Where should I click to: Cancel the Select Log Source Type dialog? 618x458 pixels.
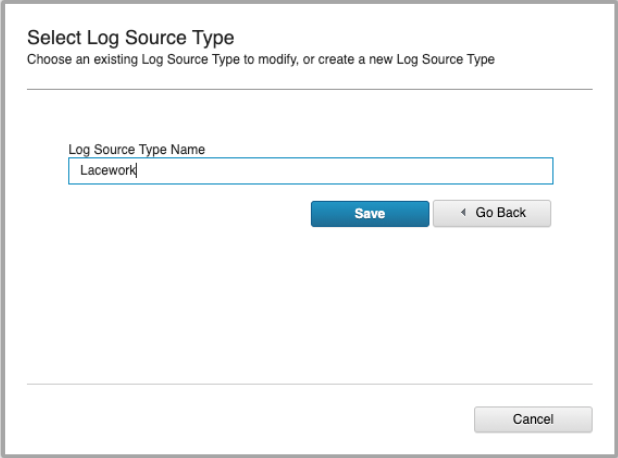coord(532,419)
